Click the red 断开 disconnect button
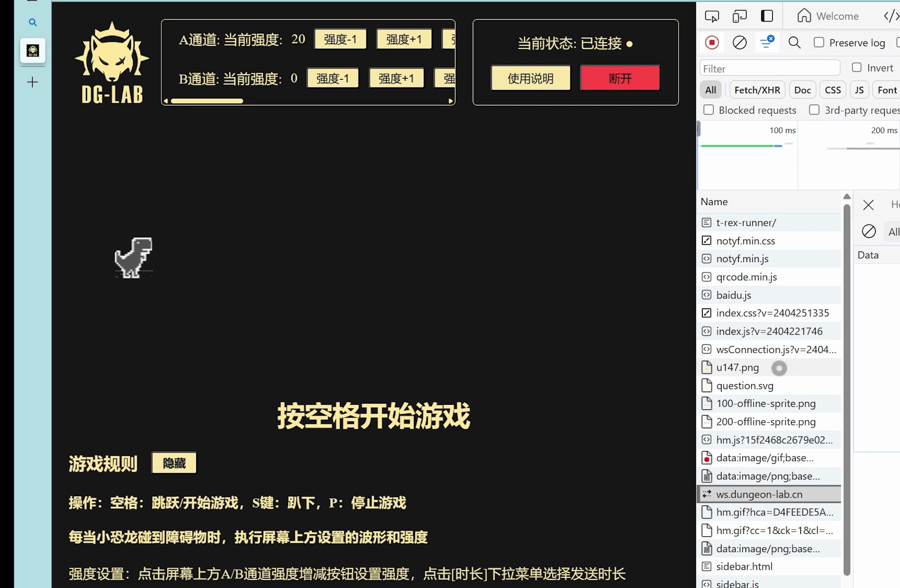Screen dimensions: 900x588 tap(620, 78)
